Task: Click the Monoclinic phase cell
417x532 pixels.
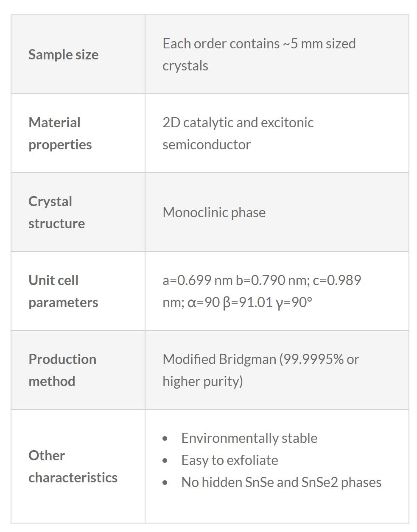Action: (214, 212)
